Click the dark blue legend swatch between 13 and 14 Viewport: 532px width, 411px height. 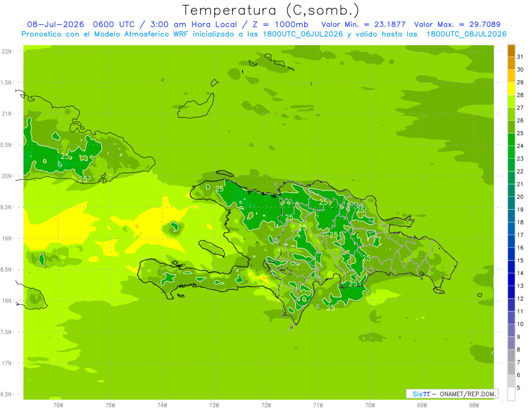click(x=511, y=280)
